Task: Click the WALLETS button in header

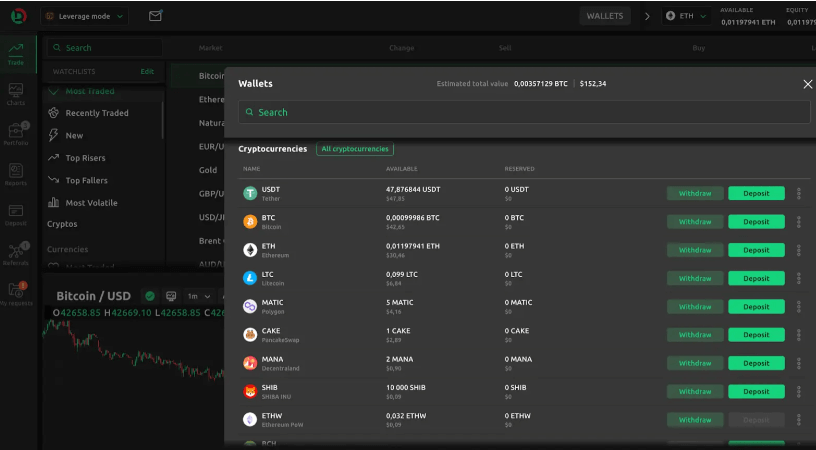Action: (x=605, y=16)
